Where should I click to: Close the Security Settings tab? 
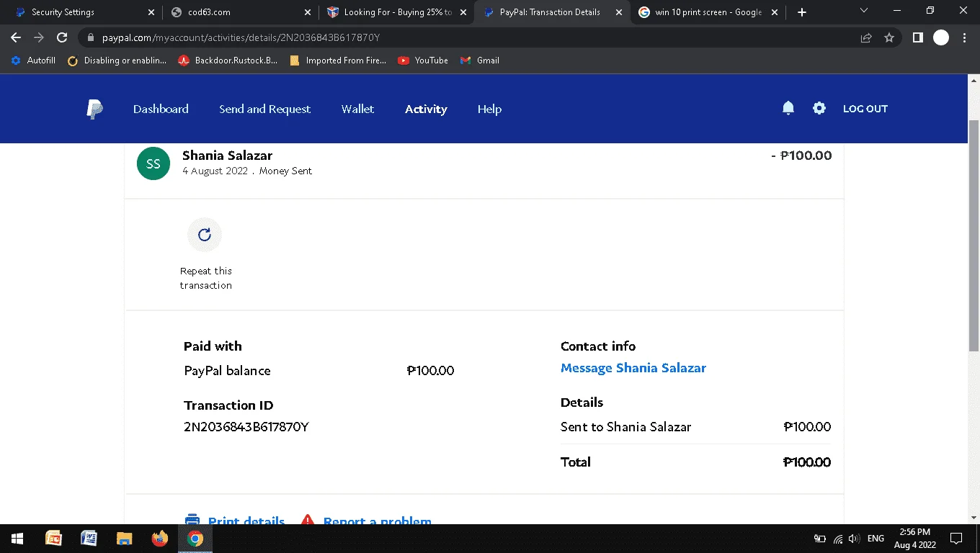[151, 12]
